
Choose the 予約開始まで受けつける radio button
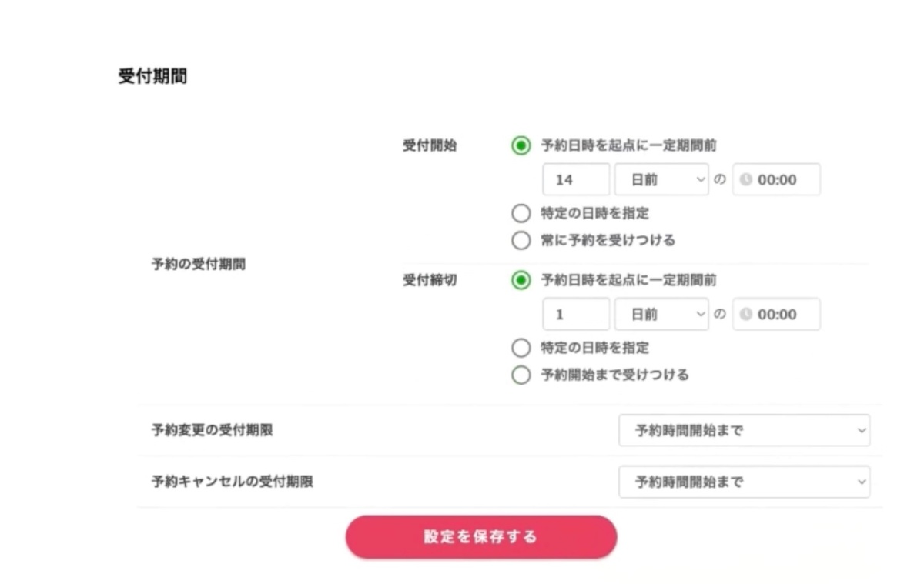pyautogui.click(x=521, y=375)
